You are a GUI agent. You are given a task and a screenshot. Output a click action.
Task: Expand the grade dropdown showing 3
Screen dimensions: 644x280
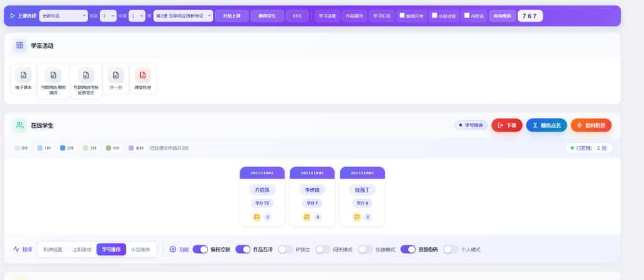[108, 16]
